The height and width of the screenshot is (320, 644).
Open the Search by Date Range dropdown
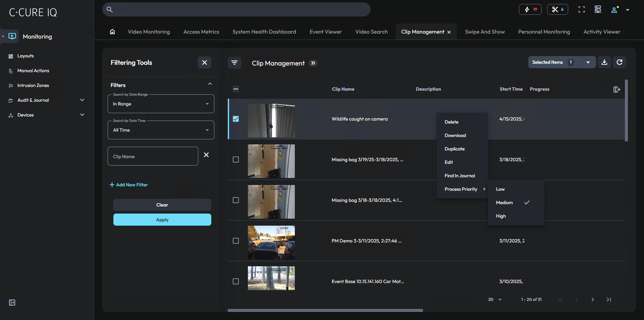point(161,104)
